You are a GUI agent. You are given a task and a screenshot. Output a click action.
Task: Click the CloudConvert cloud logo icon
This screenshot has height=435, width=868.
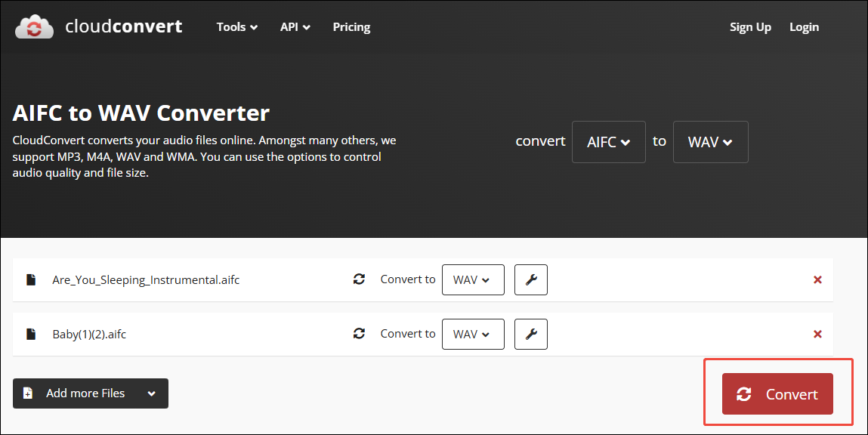click(x=34, y=26)
